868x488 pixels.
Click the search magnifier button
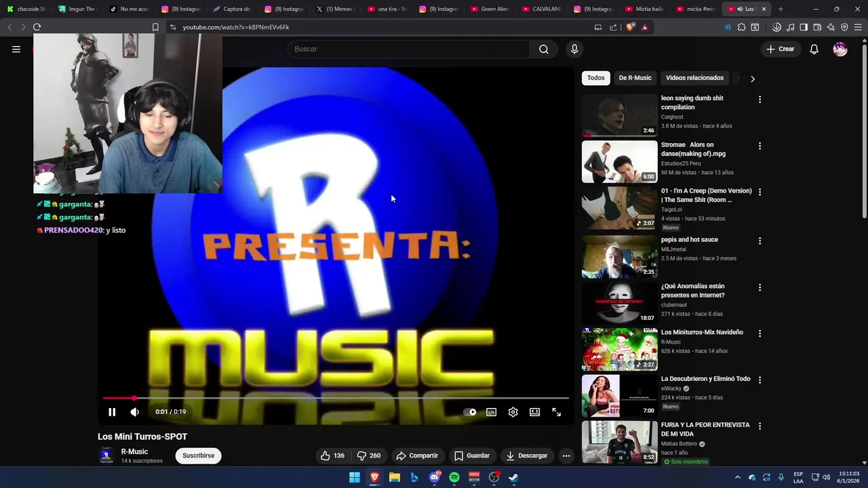point(544,49)
